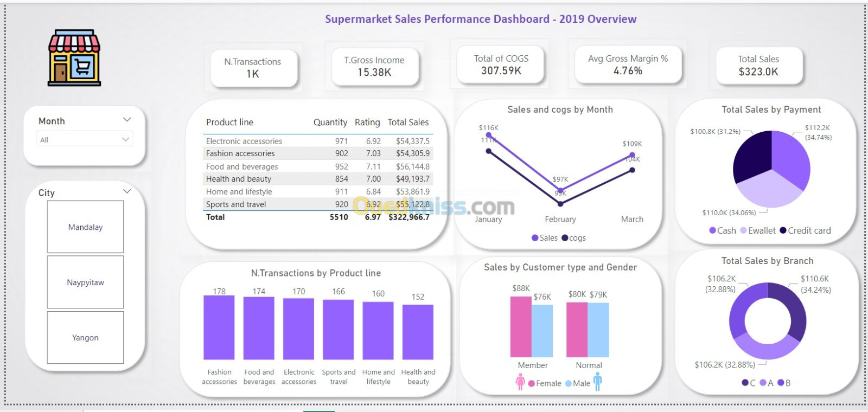
Task: Click the Total of COGS 307.59K card
Action: coord(501,65)
